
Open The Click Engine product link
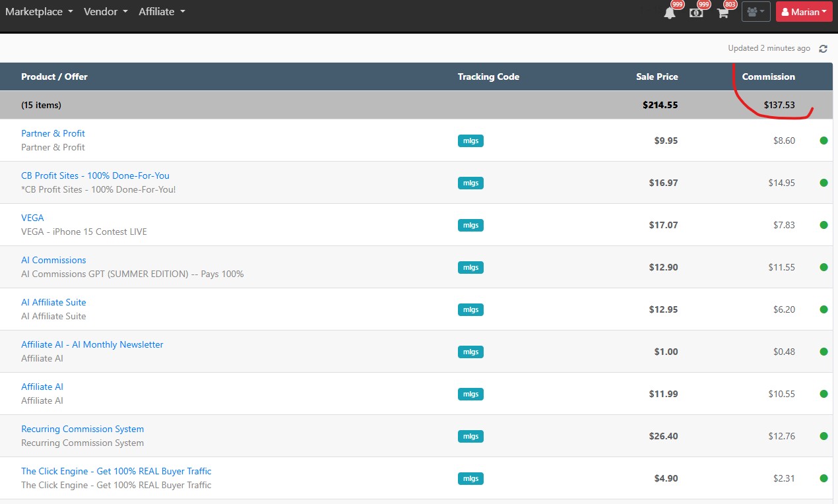[x=116, y=471]
